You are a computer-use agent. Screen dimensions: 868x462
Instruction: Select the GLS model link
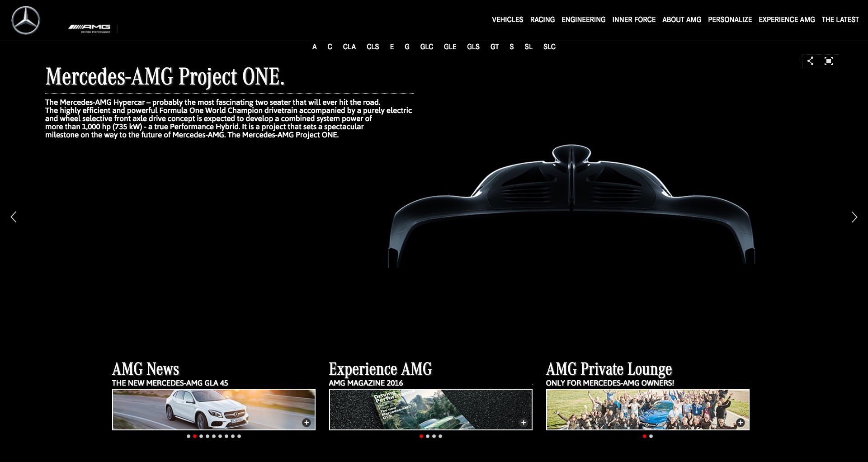tap(473, 47)
